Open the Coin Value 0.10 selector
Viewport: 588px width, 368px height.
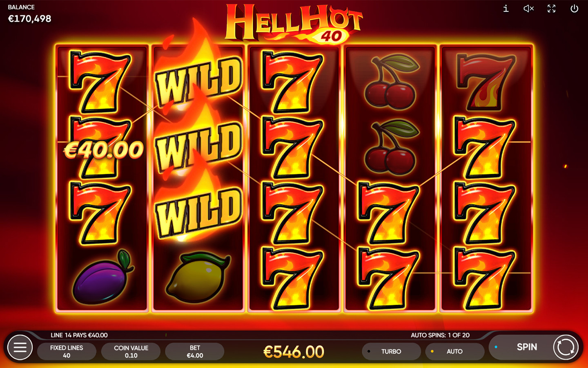(131, 351)
